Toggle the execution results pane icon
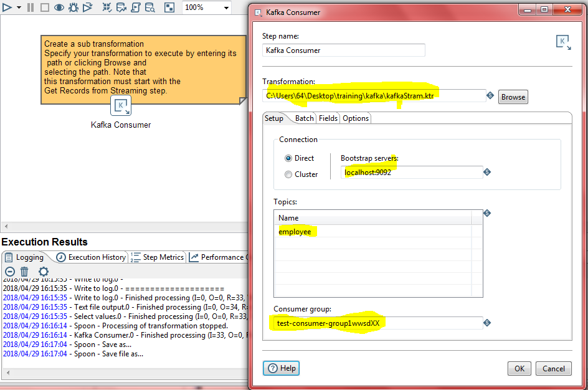 click(169, 7)
